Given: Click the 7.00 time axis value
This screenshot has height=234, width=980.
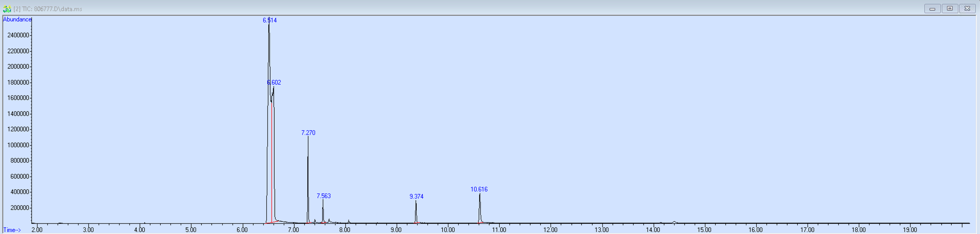Looking at the screenshot, I should click(x=294, y=230).
